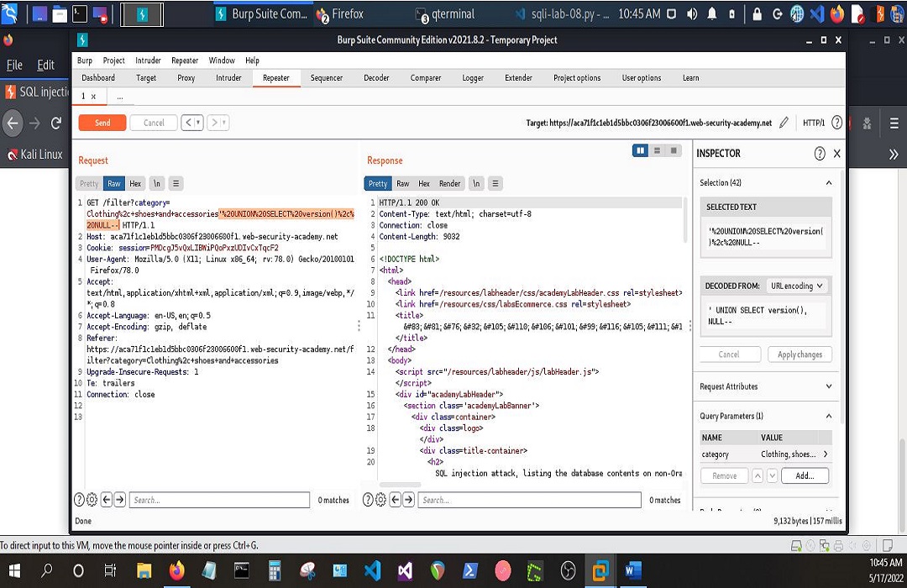
Task: Open Firefox from Windows taskbar
Action: [x=177, y=571]
